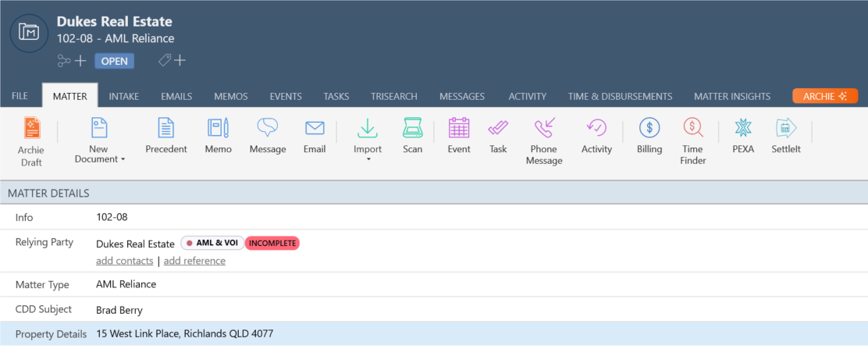Viewport: 868px width, 356px height.
Task: Open PEXA integration
Action: (x=743, y=136)
